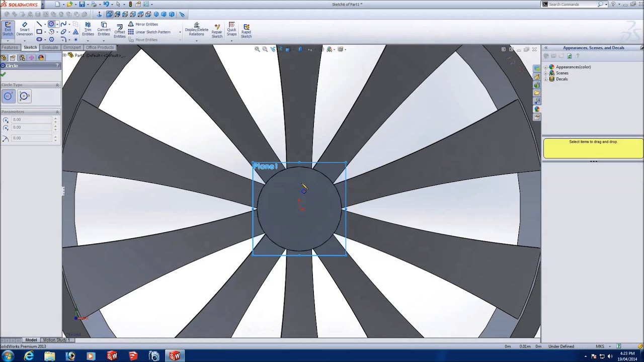Click the Rebuild traffic light icon
The height and width of the screenshot is (362, 644).
(130, 4)
